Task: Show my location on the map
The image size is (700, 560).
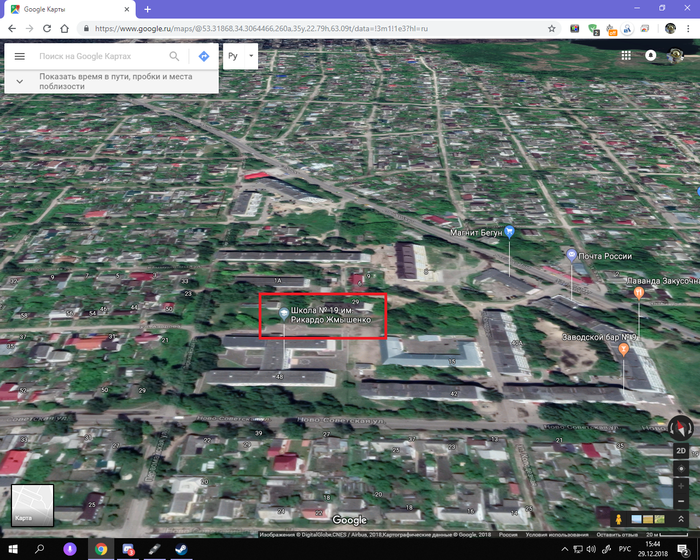Action: pos(680,470)
